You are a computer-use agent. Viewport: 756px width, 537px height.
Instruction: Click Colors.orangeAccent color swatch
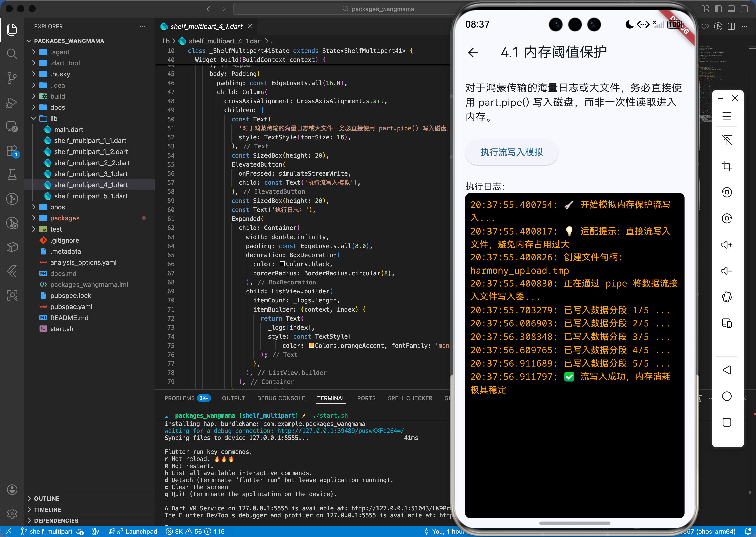point(311,346)
